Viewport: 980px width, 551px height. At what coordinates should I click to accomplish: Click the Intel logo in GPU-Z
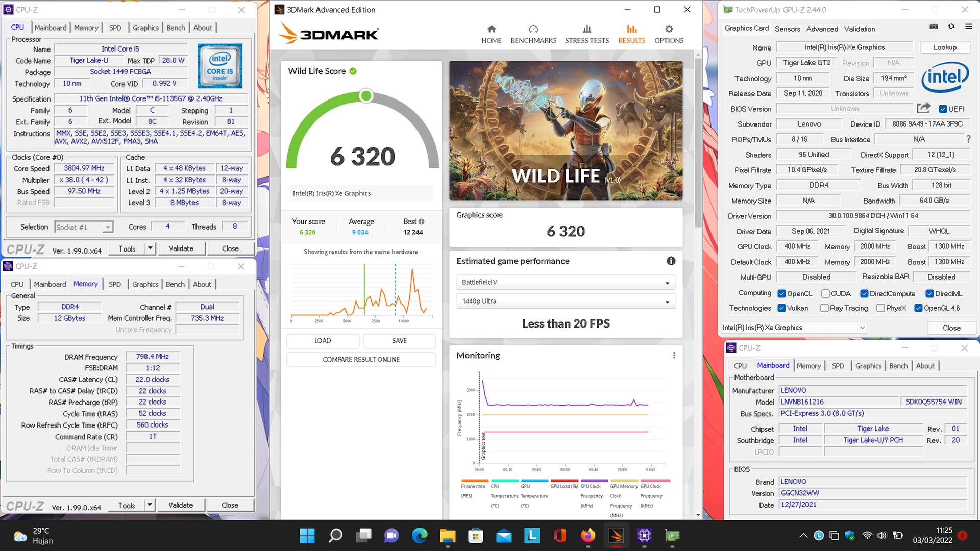[x=945, y=78]
